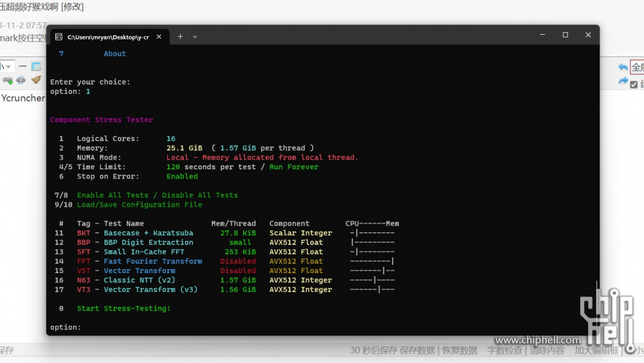This screenshot has height=363, width=644.
Task: Click the clear formatting broom icon
Action: tap(36, 79)
